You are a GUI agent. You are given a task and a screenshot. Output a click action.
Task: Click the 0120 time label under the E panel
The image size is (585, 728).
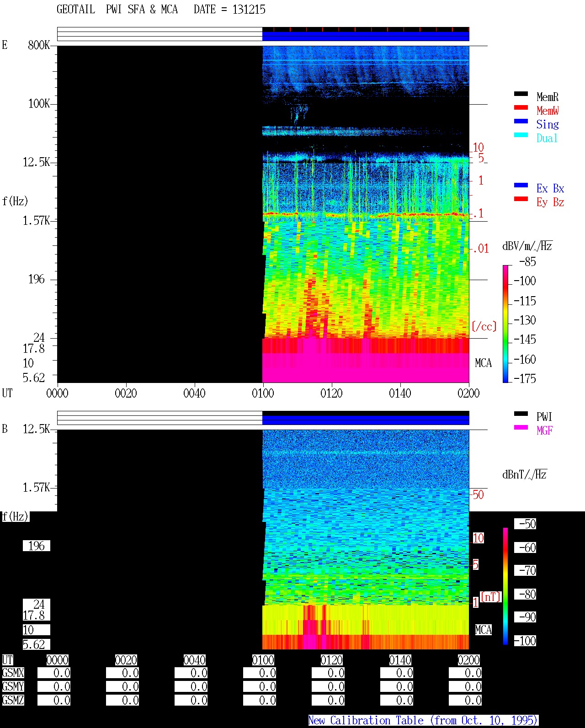coord(331,393)
